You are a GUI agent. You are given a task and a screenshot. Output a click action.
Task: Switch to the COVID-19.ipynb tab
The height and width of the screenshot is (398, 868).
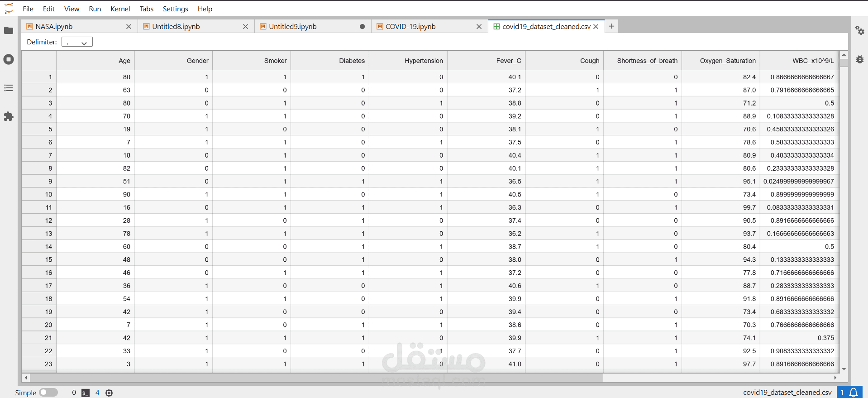[410, 27]
